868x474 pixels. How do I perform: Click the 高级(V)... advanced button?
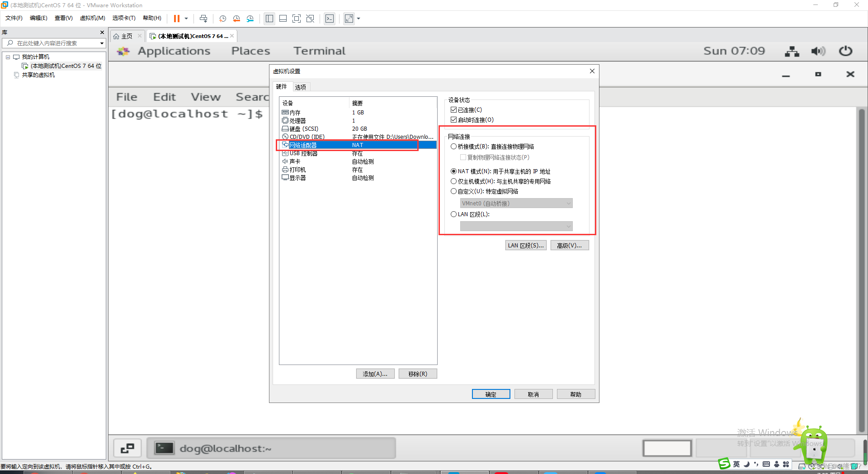click(x=570, y=246)
